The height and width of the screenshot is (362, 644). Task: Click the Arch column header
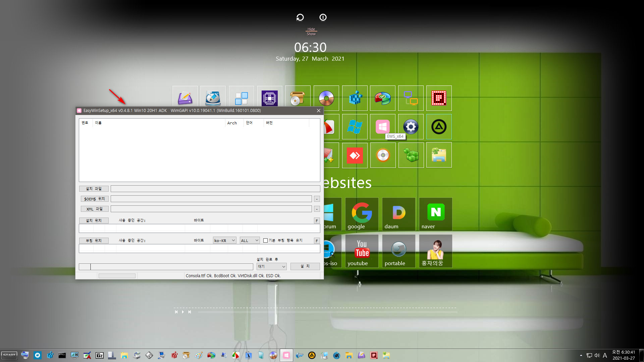tap(234, 123)
